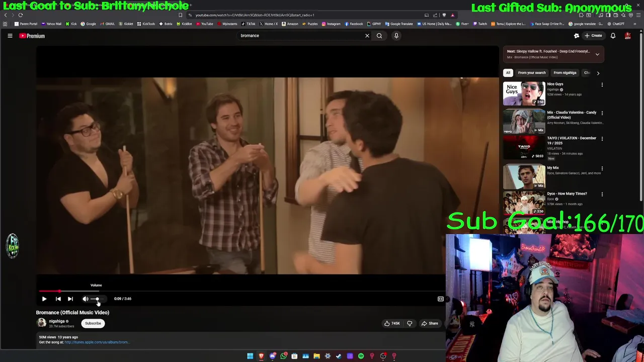644x362 pixels.
Task: Open the Create button menu
Action: (x=593, y=36)
